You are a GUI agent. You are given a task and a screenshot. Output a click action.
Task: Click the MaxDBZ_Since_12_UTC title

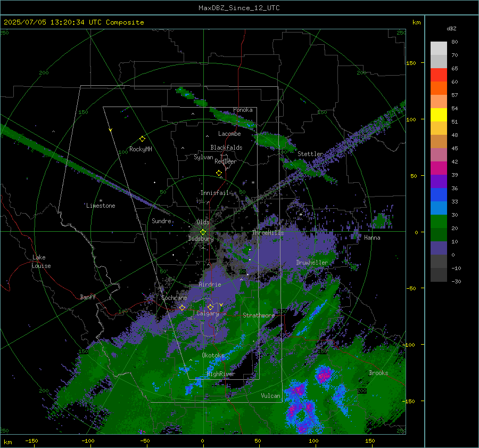pos(239,8)
